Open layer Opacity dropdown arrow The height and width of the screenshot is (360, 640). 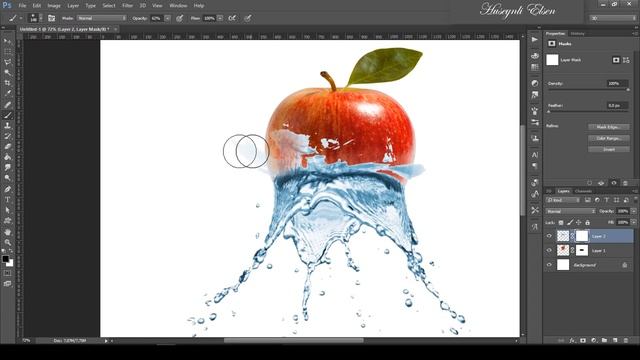pos(633,211)
